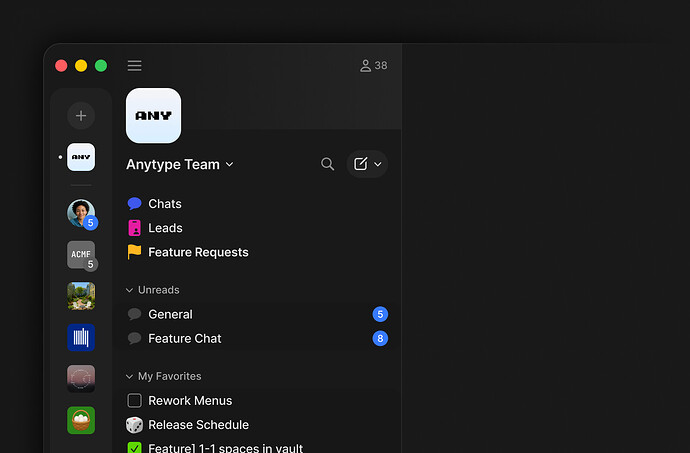The height and width of the screenshot is (453, 690).
Task: Open the Chats item
Action: [257, 204]
